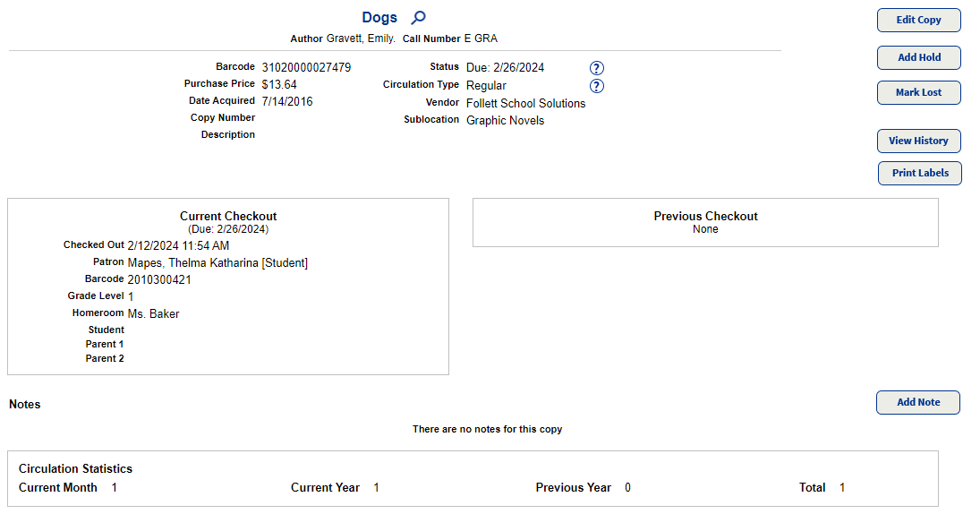
Task: Open View History for this copy
Action: pos(918,141)
